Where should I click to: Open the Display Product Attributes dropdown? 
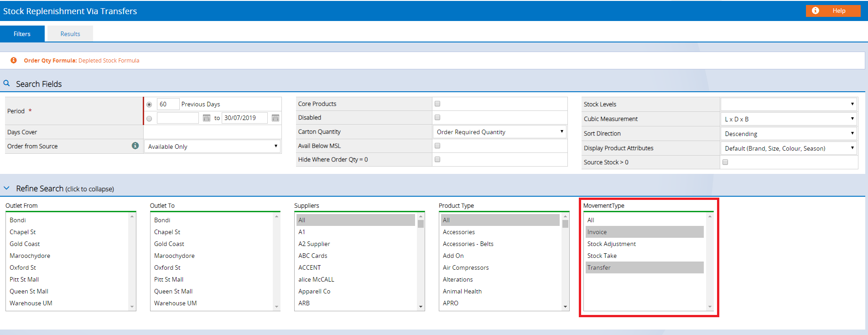coord(788,148)
